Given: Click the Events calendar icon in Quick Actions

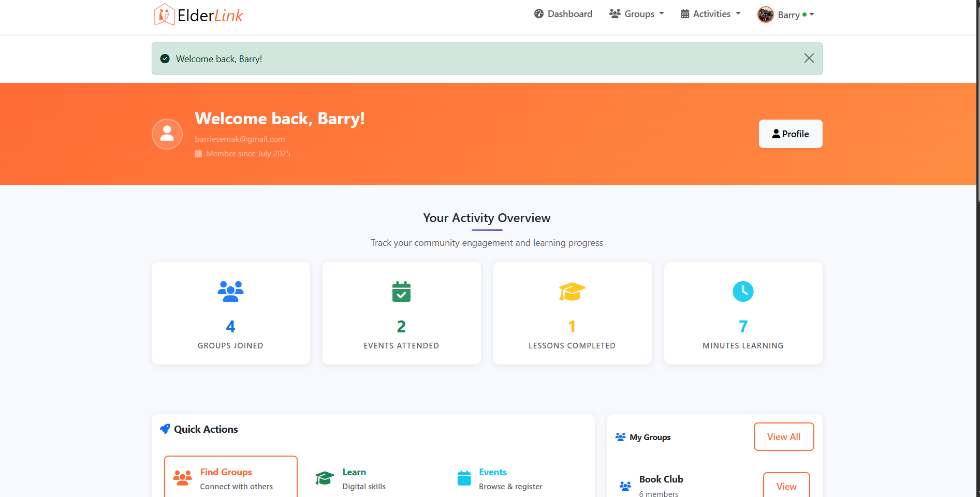Looking at the screenshot, I should tap(463, 477).
